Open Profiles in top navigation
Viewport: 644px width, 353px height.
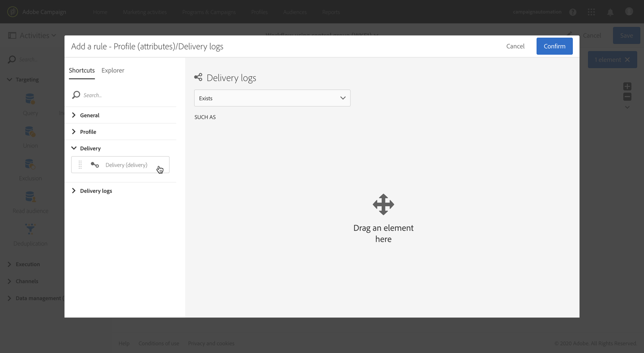coord(259,12)
